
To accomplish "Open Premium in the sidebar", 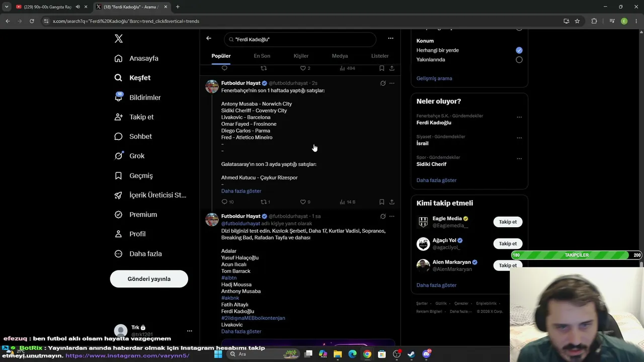I will point(135,215).
